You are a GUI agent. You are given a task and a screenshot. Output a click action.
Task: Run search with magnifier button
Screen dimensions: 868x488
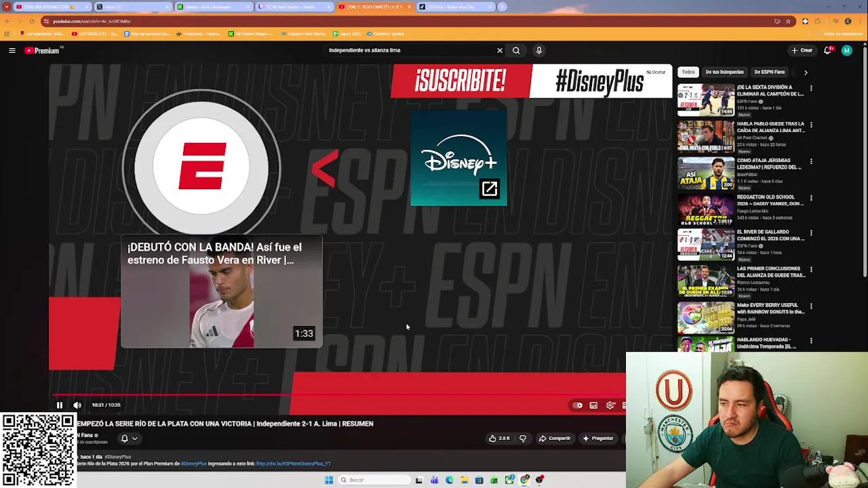[516, 50]
